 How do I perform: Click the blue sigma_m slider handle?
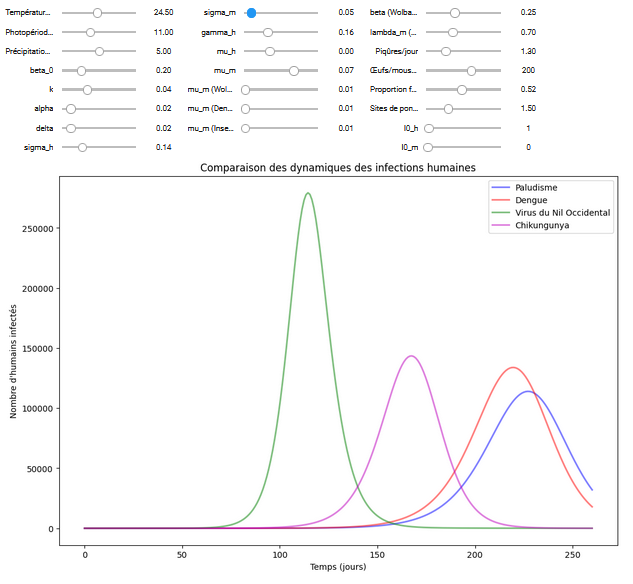251,13
